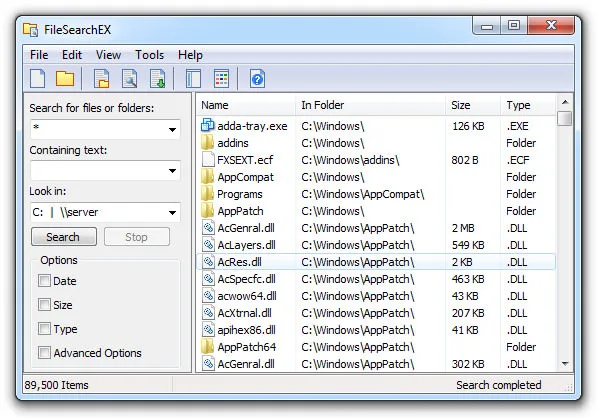Click the AcXtrnal.dll file icon
The width and height of the screenshot is (598, 418).
(x=208, y=313)
